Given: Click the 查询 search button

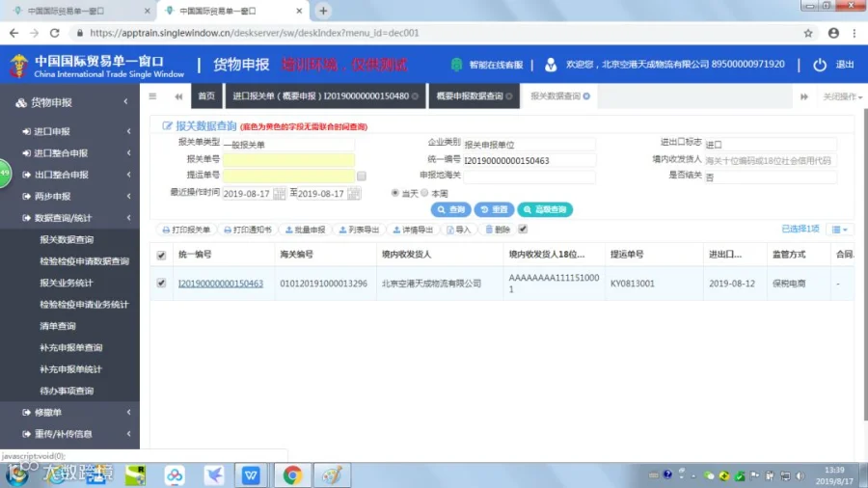Looking at the screenshot, I should [x=451, y=209].
